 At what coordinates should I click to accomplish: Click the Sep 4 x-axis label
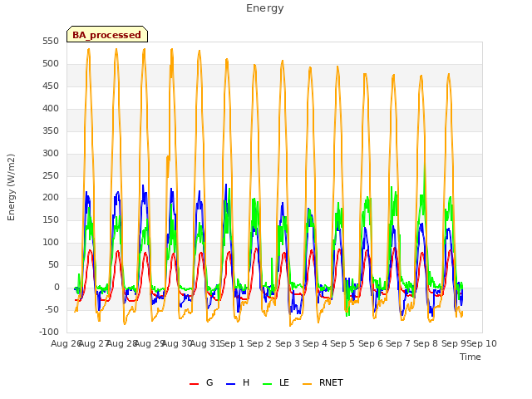[315, 343]
